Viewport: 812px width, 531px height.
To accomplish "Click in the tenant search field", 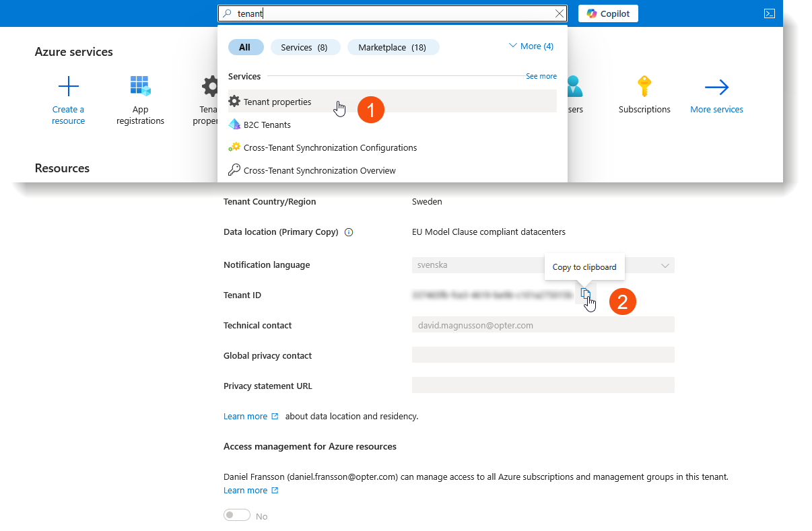I will [x=394, y=13].
